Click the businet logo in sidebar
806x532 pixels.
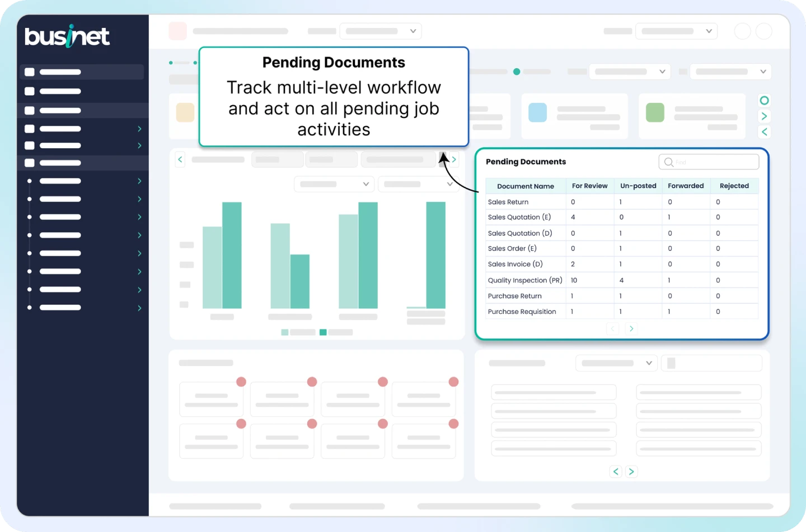(x=67, y=36)
